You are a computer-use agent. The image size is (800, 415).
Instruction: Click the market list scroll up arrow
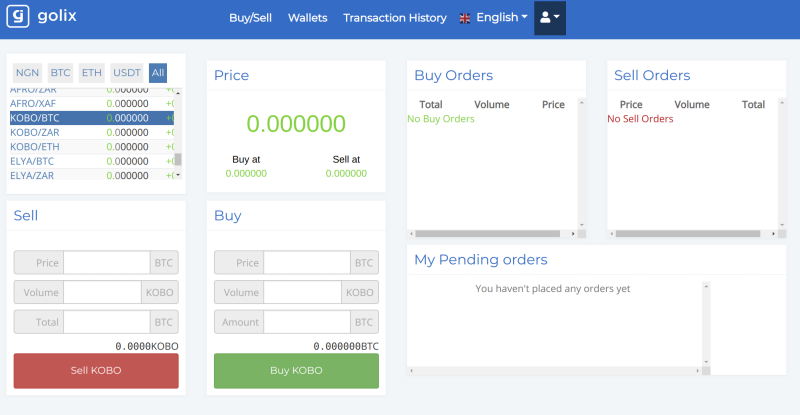[x=178, y=93]
